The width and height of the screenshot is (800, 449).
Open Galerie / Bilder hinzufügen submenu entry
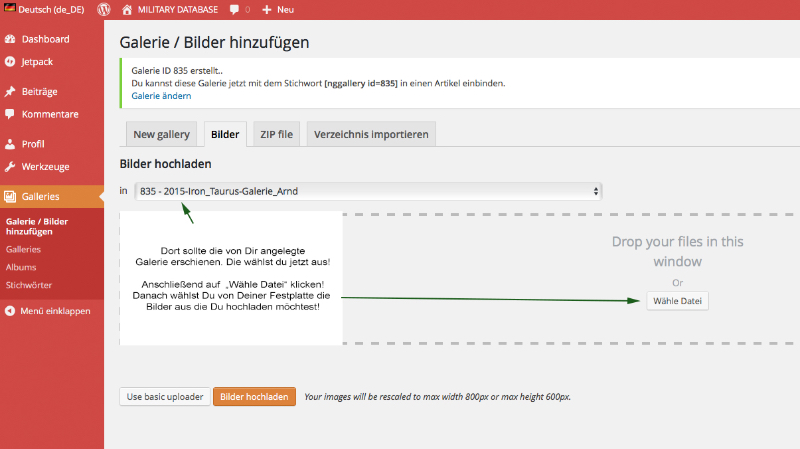click(x=37, y=227)
